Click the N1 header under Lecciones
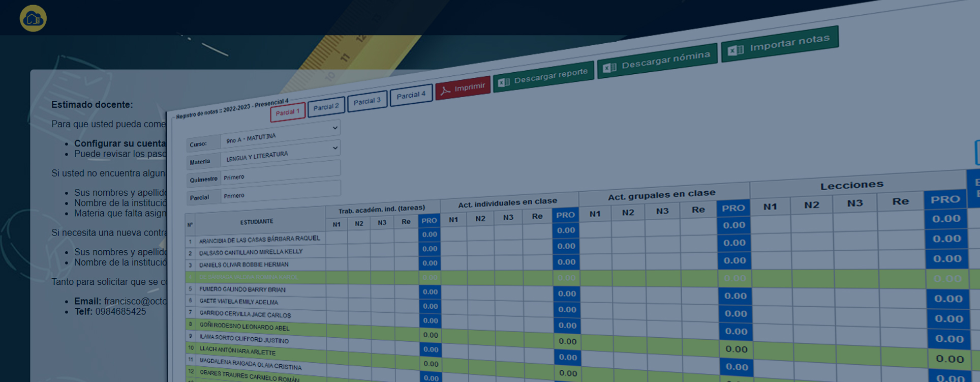Screen dimensions: 980x382 [x=770, y=206]
